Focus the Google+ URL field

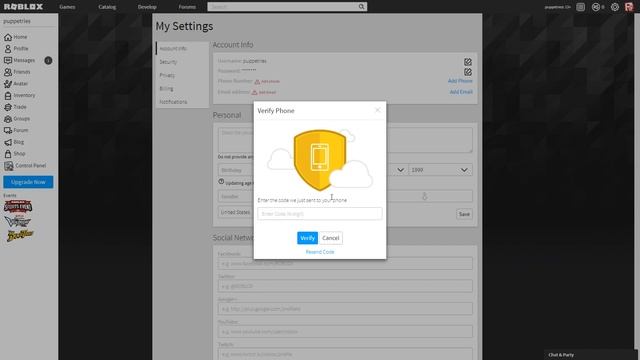[x=345, y=309]
